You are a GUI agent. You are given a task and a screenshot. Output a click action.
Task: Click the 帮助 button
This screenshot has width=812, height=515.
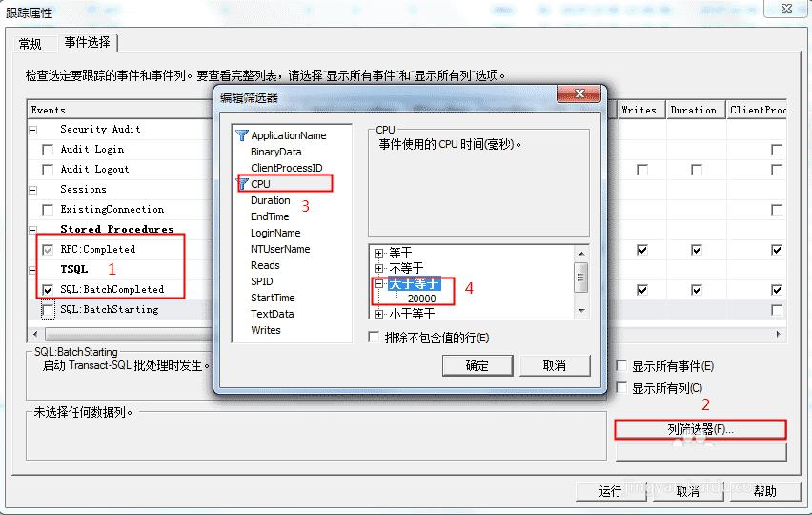765,491
